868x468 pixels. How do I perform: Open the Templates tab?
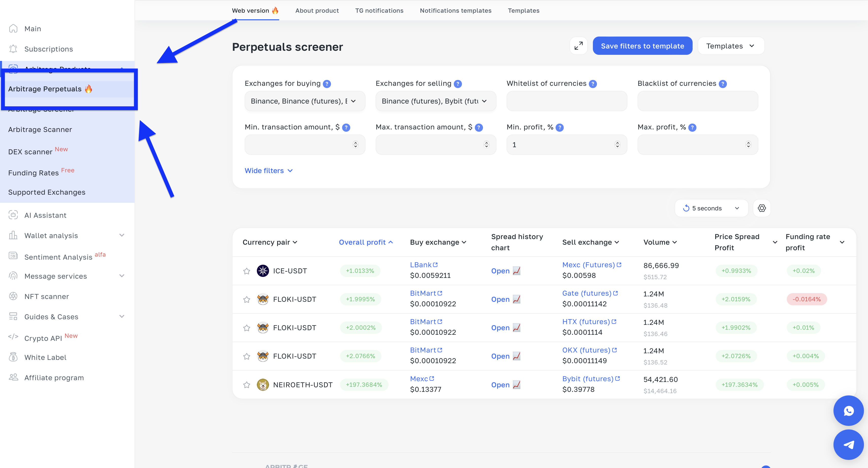(523, 10)
